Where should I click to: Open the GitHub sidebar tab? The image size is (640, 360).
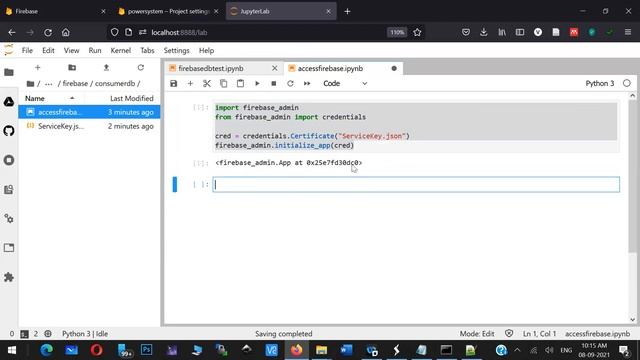point(9,131)
